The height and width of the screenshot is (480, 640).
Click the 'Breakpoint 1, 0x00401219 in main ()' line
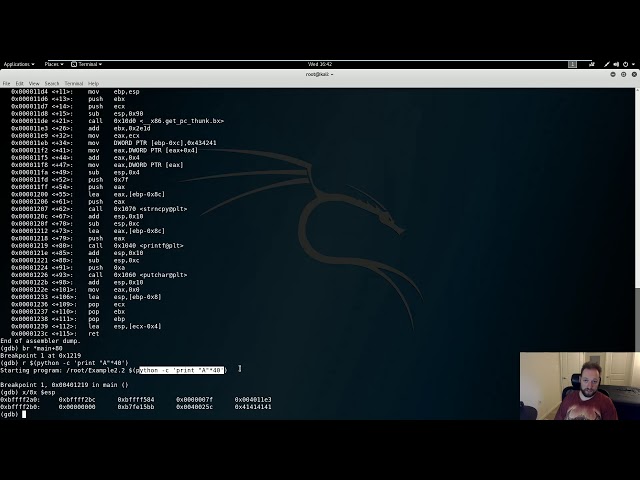(x=64, y=385)
